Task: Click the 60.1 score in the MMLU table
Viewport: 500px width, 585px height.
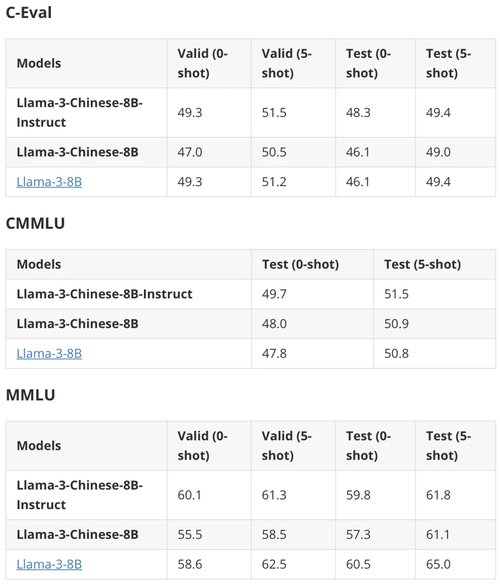Action: point(190,495)
